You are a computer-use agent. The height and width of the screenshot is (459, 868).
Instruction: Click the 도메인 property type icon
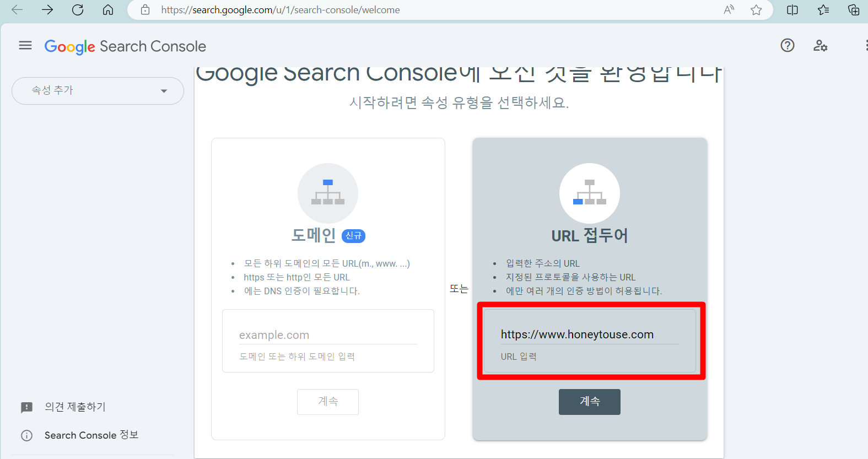pos(328,193)
